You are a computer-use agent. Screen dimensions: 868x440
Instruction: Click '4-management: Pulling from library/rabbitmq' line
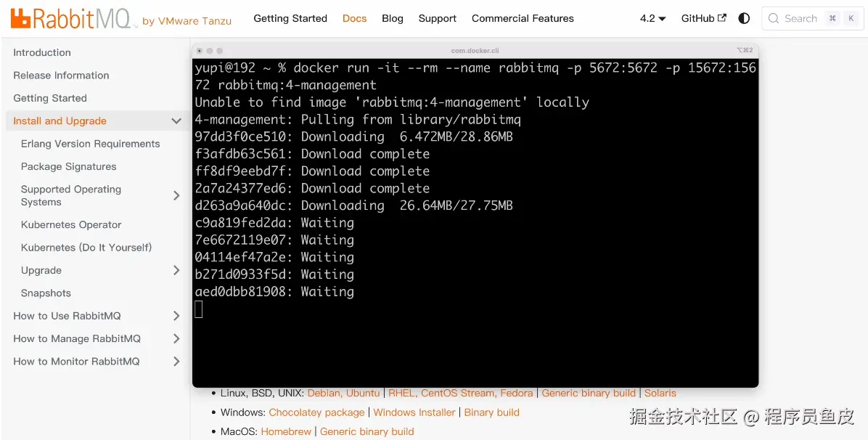[x=358, y=119]
